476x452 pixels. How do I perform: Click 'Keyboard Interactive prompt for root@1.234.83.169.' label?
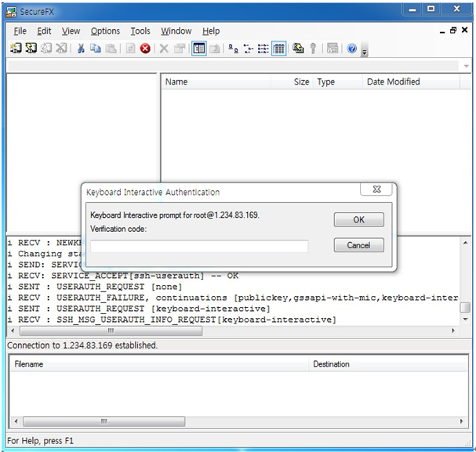[175, 215]
